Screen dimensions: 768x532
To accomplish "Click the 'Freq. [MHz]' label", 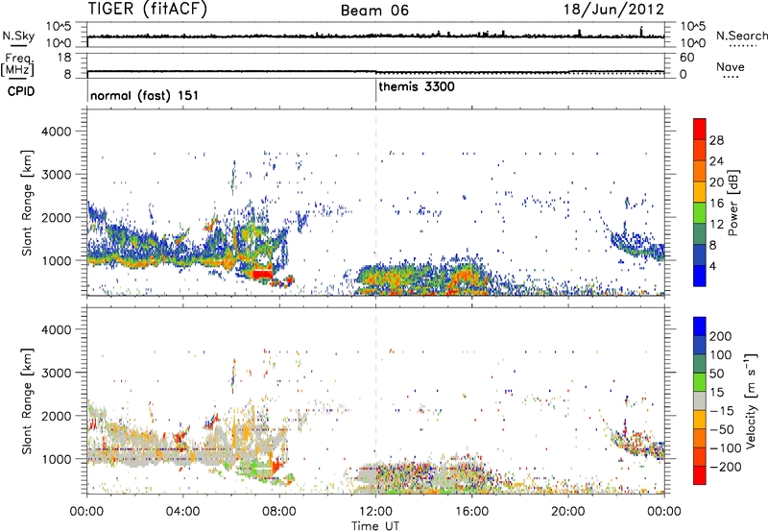I will point(18,64).
